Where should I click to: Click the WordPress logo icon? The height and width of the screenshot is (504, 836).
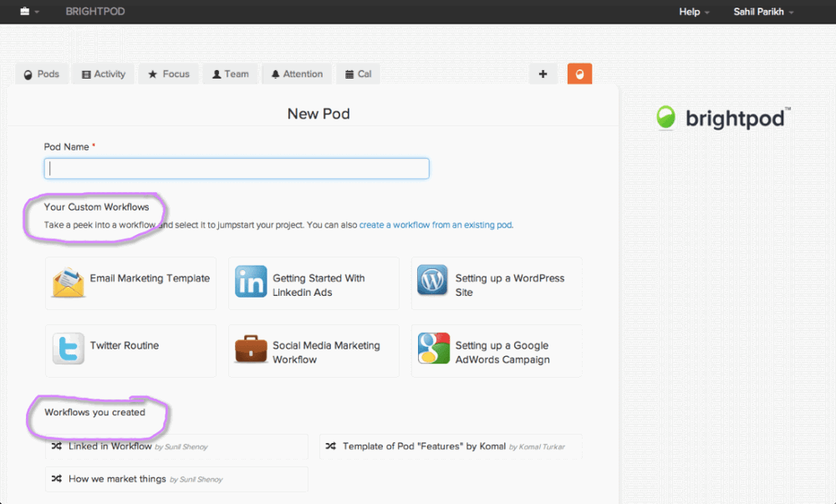pyautogui.click(x=432, y=280)
